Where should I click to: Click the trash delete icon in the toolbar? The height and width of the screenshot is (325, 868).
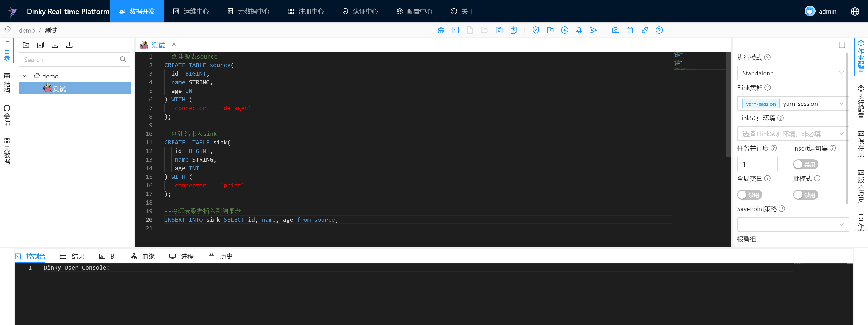point(630,30)
